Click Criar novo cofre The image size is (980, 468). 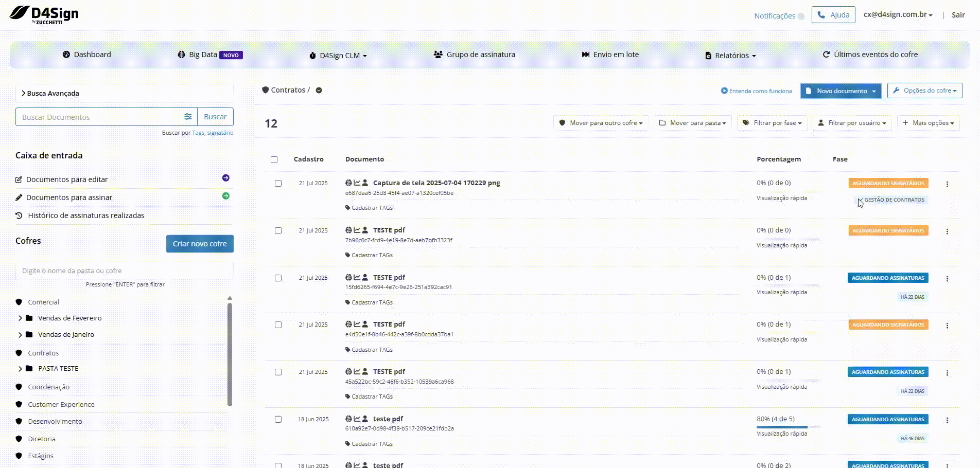200,244
